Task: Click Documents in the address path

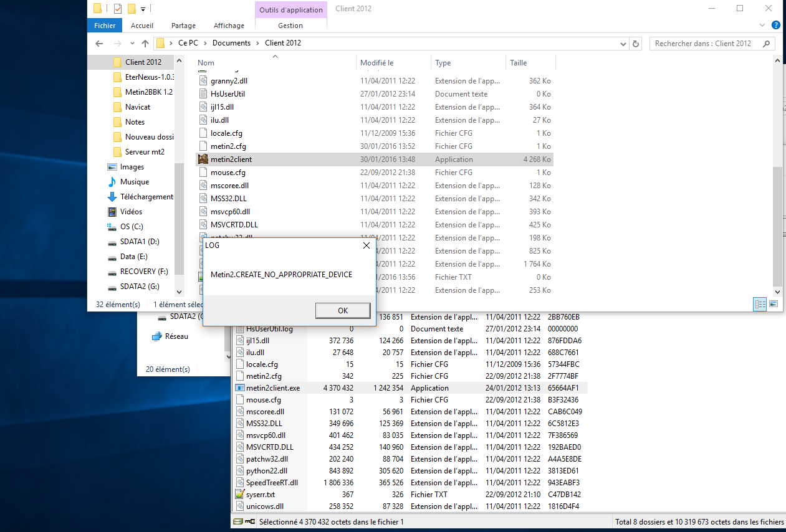Action: coord(231,43)
